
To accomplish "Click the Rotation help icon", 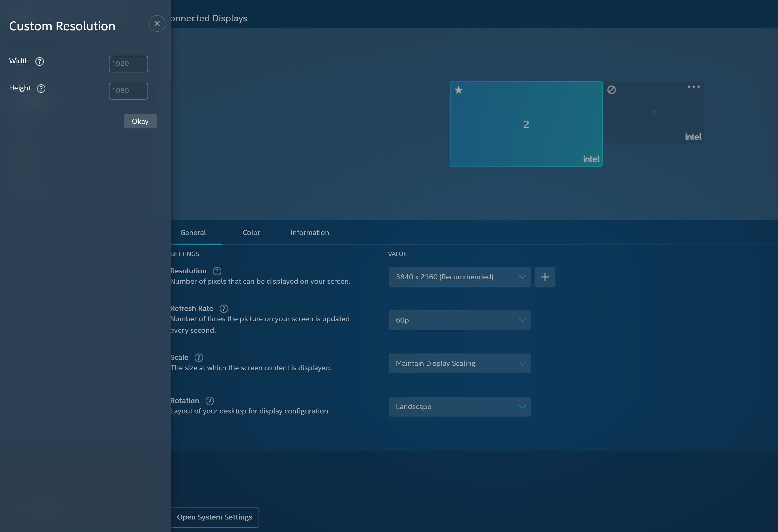I will click(x=210, y=401).
